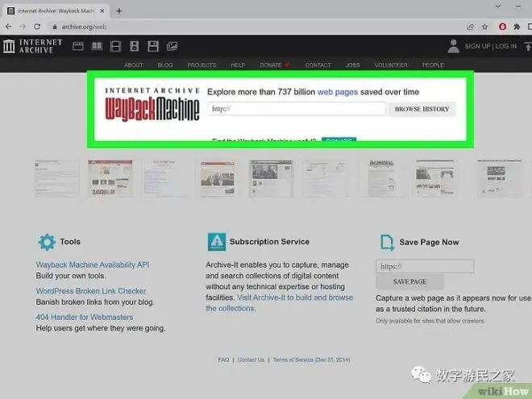Open the Terms of Service footer link
The height and width of the screenshot is (399, 532).
[x=311, y=360]
